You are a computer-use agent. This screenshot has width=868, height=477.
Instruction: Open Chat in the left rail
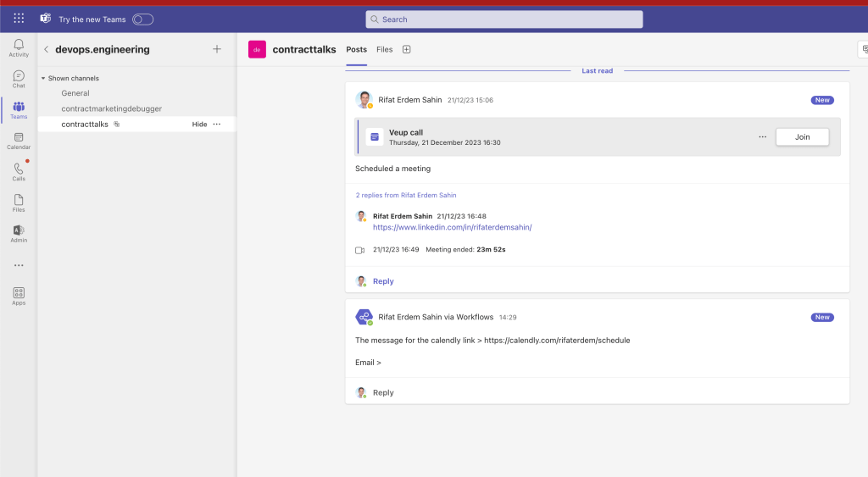[x=19, y=79]
